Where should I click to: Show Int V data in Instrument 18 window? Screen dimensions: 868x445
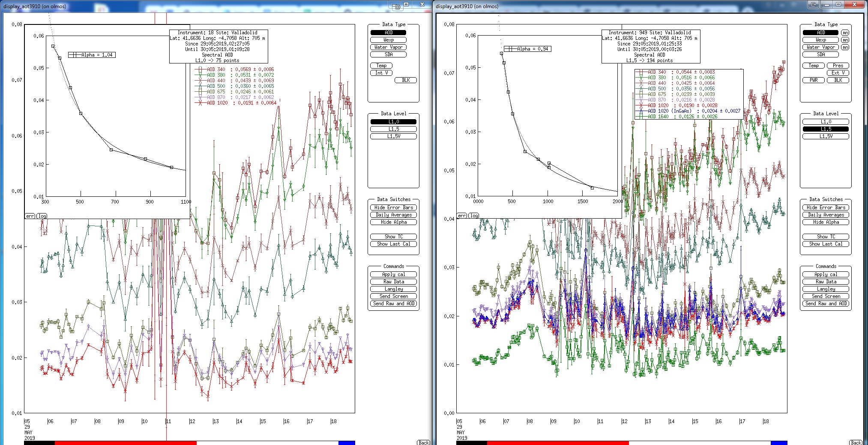click(x=381, y=73)
